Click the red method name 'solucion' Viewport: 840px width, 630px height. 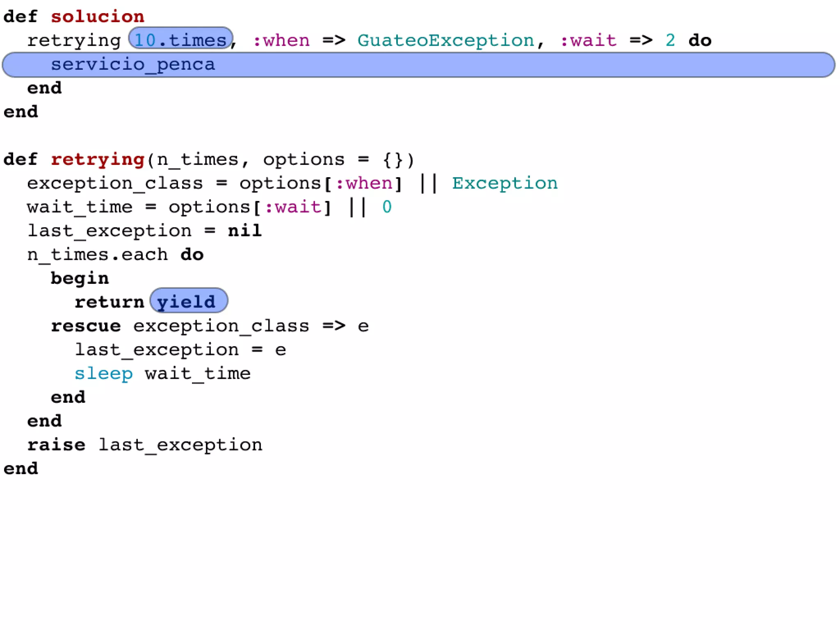coord(98,17)
